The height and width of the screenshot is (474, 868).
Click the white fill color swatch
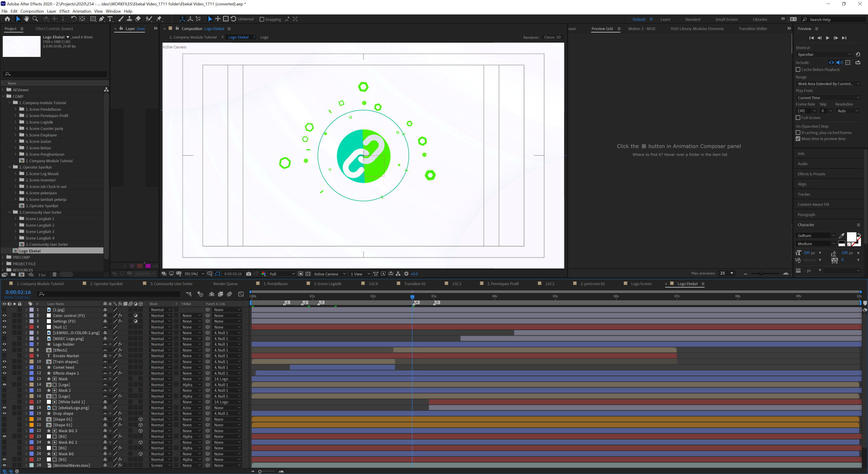coord(851,236)
